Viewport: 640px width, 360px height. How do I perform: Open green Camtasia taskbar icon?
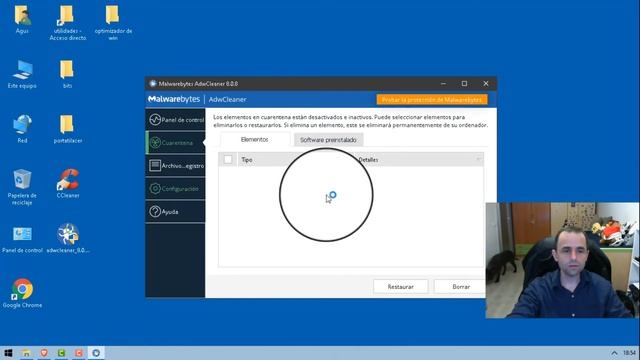(x=61, y=353)
